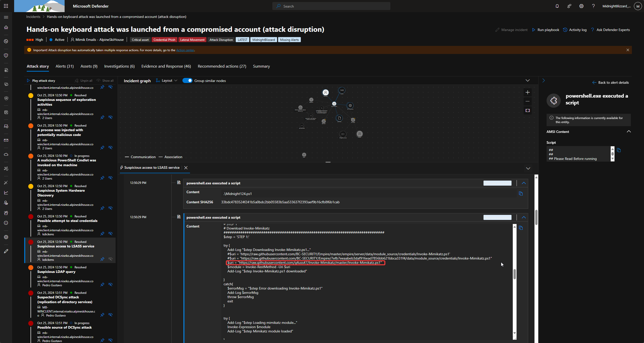
Task: Collapse the incident graph panel chevron
Action: (x=528, y=80)
